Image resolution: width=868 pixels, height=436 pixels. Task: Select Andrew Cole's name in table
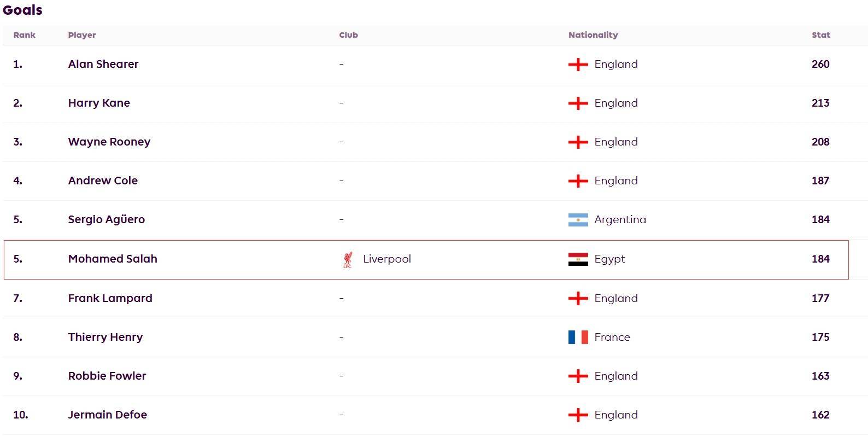pyautogui.click(x=103, y=181)
